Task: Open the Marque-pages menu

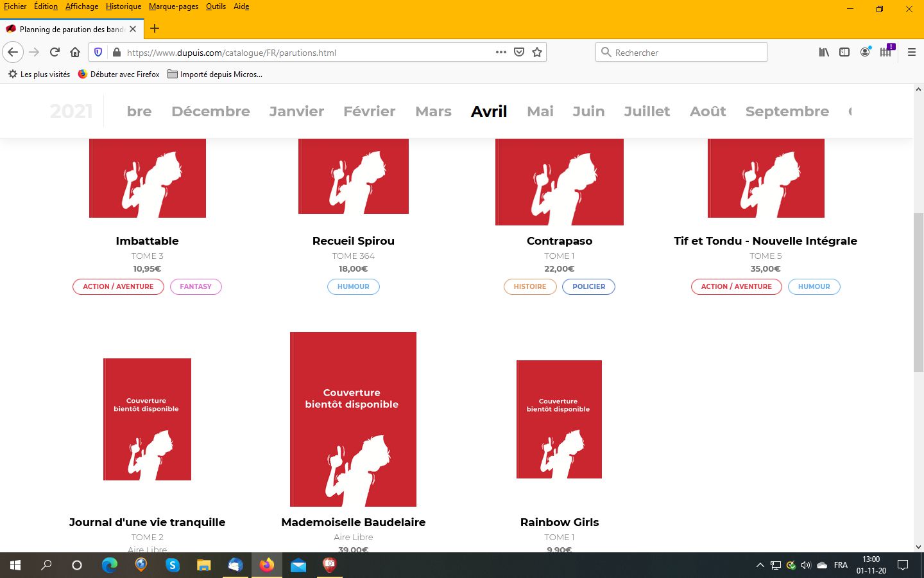Action: [173, 6]
